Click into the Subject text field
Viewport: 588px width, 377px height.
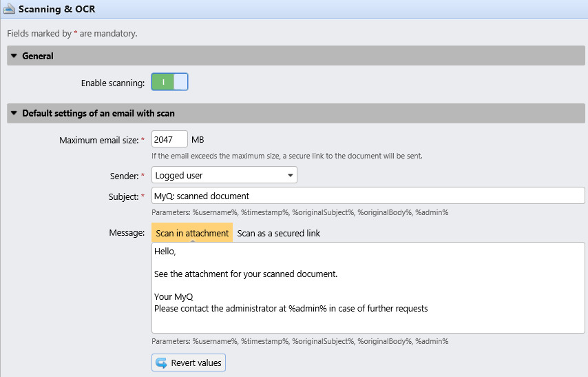[x=368, y=196]
